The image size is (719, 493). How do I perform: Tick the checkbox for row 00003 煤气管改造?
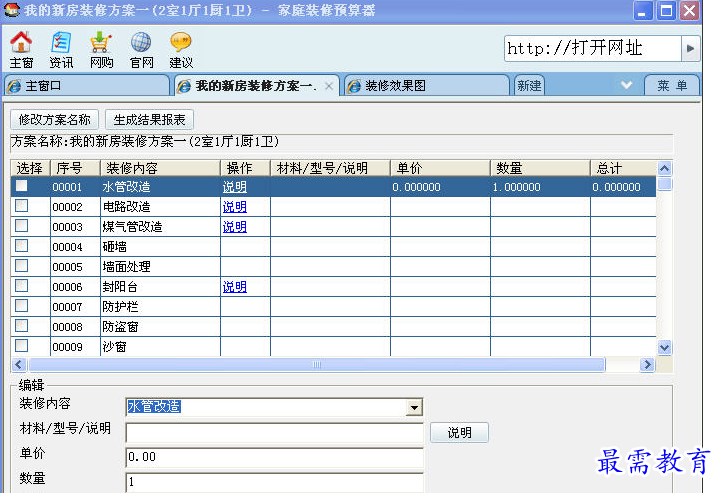point(22,226)
